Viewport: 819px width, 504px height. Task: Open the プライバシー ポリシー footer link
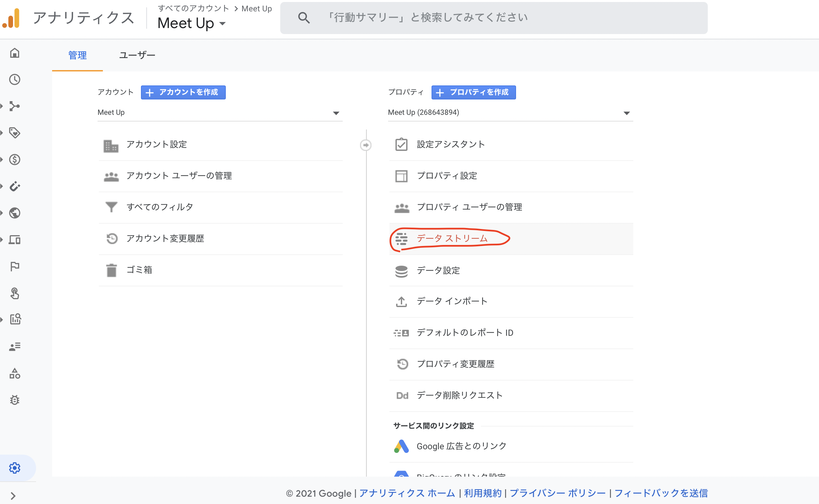coord(557,493)
